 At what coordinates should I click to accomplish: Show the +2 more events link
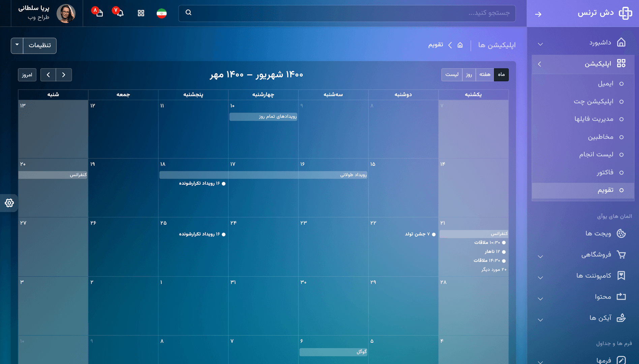(x=494, y=270)
